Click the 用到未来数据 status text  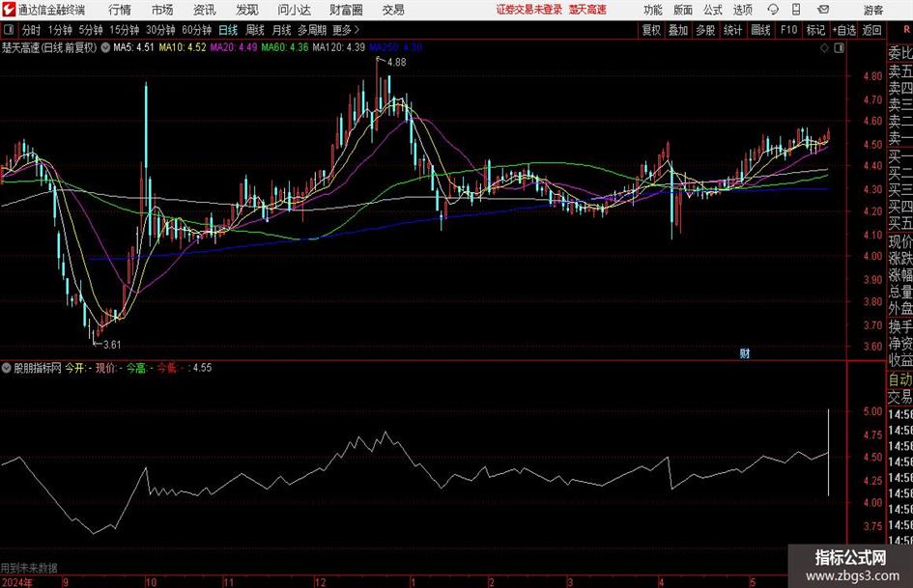tap(29, 568)
